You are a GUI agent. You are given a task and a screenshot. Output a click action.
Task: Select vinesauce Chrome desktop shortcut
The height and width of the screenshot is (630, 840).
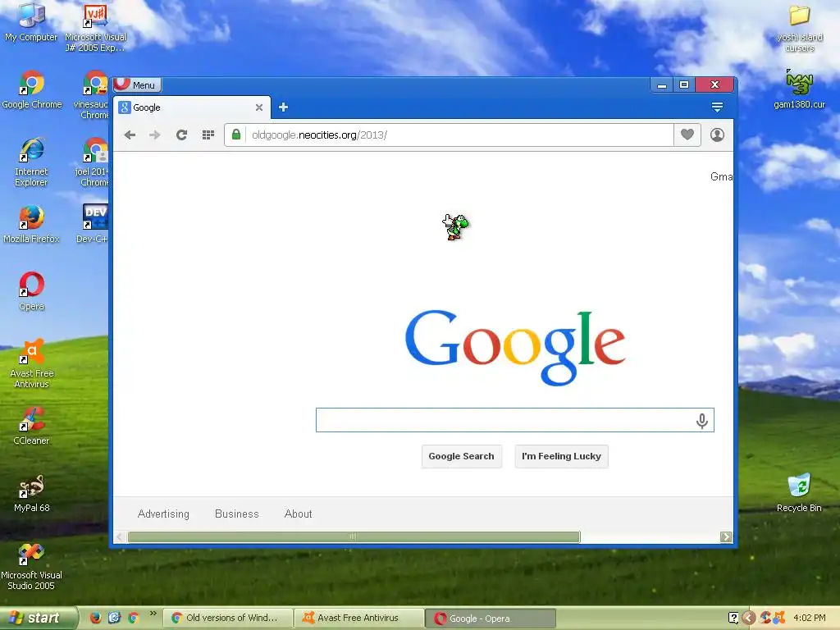[92, 95]
